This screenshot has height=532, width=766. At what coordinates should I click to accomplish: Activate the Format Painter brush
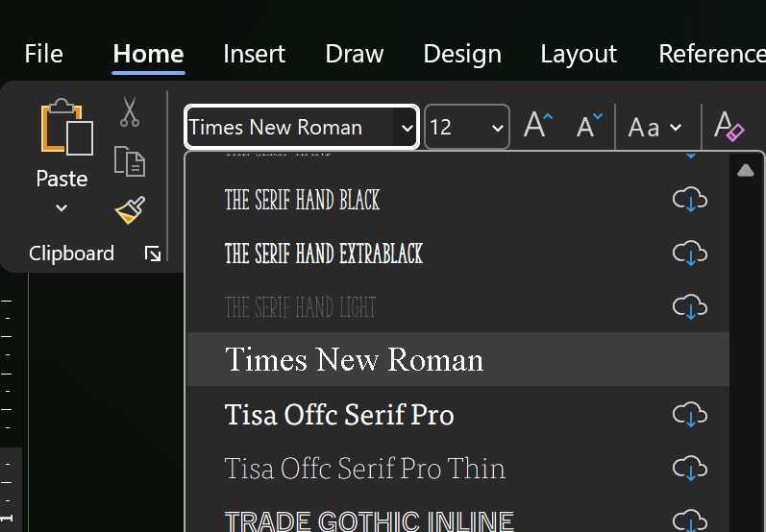(130, 210)
